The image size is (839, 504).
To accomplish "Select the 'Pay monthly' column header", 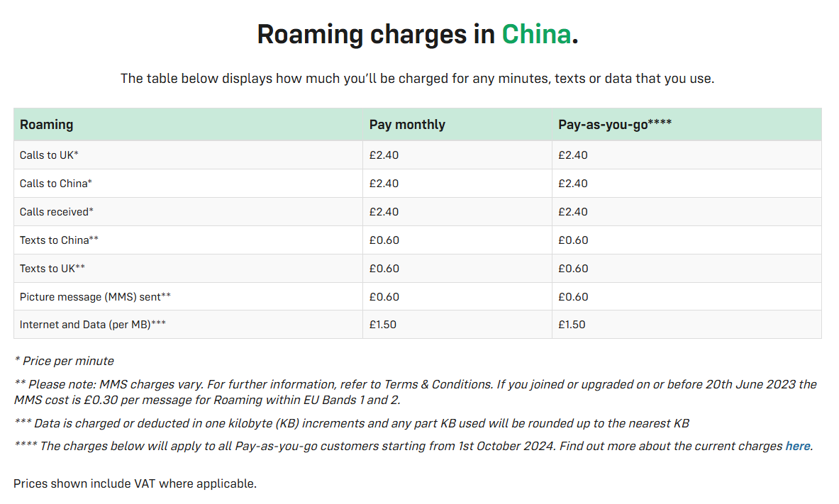I will 407,125.
